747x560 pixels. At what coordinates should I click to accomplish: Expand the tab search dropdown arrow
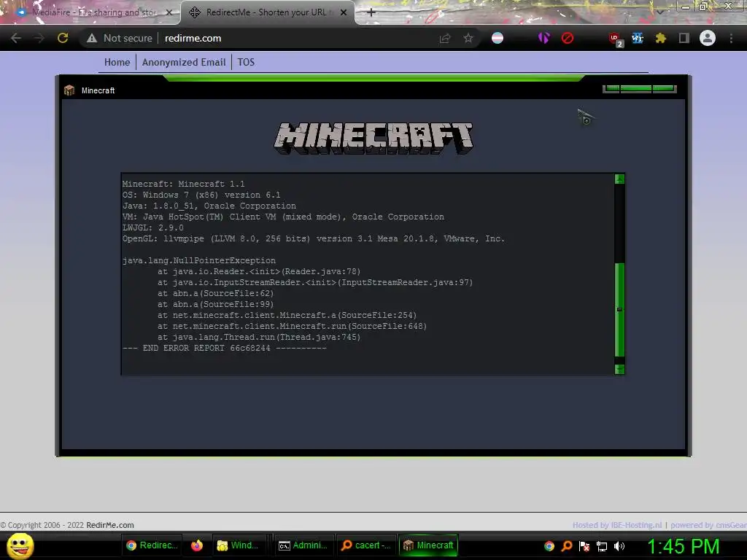point(659,12)
